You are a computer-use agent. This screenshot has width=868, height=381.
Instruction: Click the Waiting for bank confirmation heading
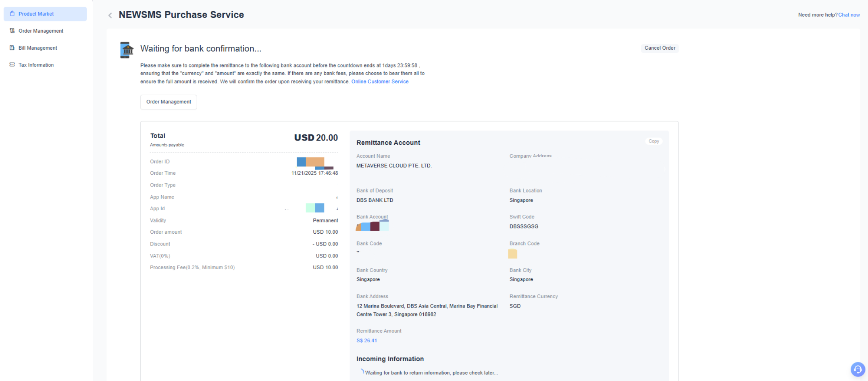201,49
